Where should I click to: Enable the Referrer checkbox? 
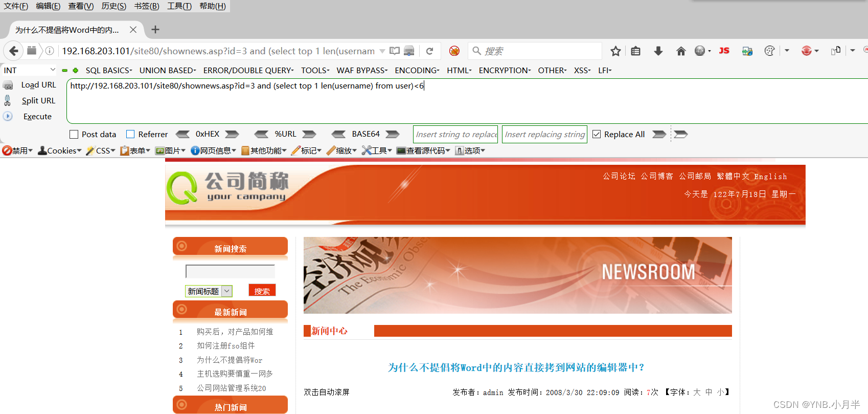click(x=130, y=134)
